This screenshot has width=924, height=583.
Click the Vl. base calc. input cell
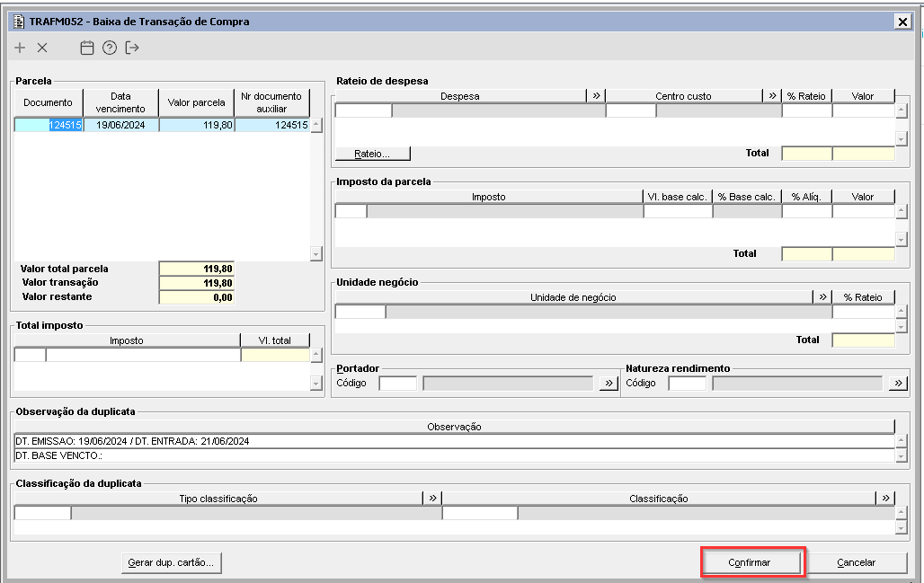click(x=678, y=211)
